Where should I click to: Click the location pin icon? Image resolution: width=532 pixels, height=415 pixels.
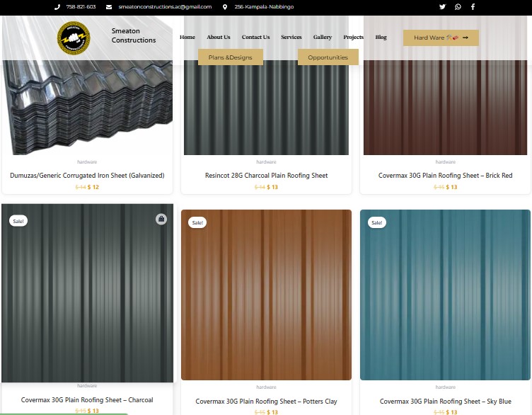click(224, 7)
